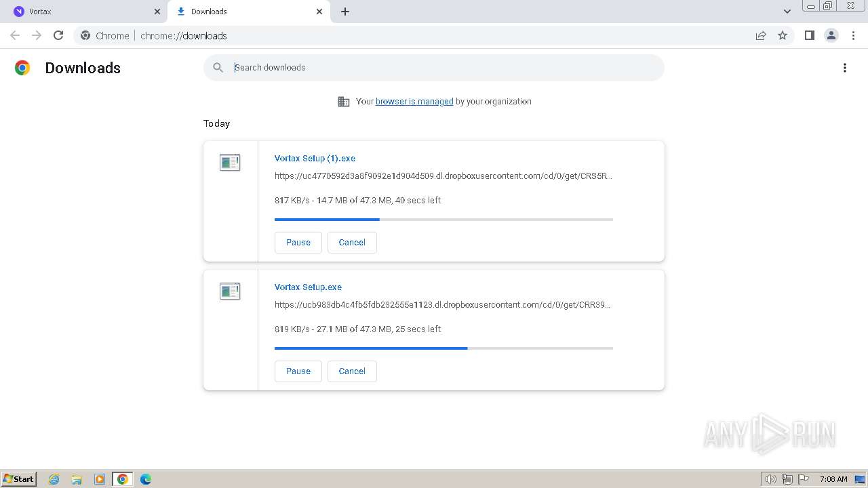
Task: Open the Vortax Setup.exe file link
Action: [308, 287]
